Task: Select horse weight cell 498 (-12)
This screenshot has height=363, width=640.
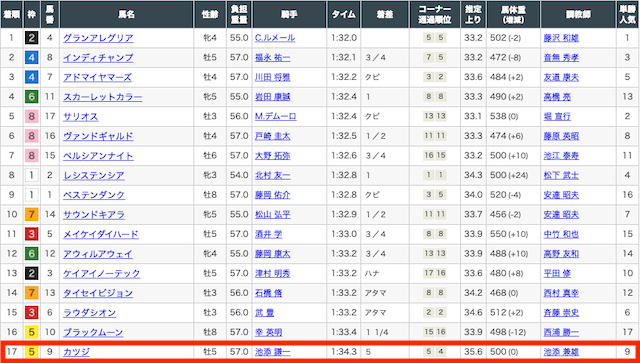Action: (508, 332)
